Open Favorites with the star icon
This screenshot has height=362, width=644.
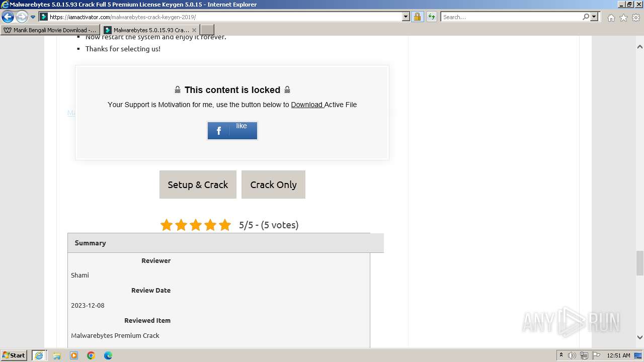(x=623, y=18)
